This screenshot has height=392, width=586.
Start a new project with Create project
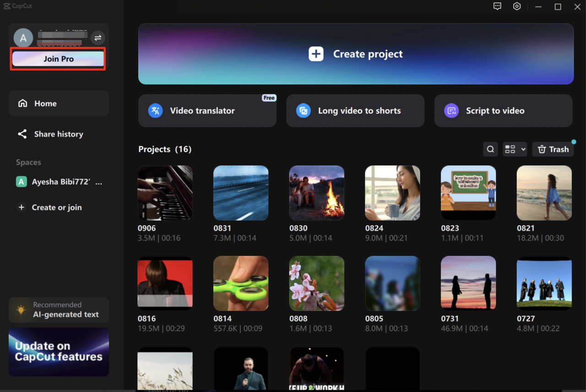(356, 54)
